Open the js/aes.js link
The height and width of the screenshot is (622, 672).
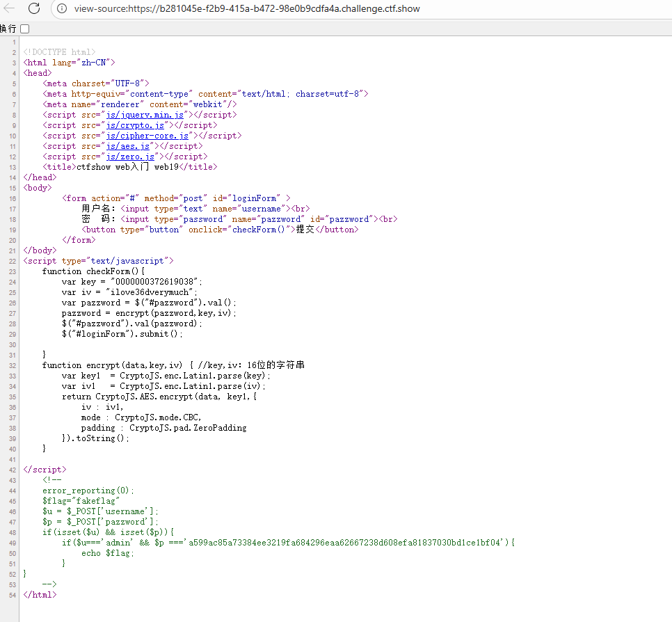coord(128,146)
